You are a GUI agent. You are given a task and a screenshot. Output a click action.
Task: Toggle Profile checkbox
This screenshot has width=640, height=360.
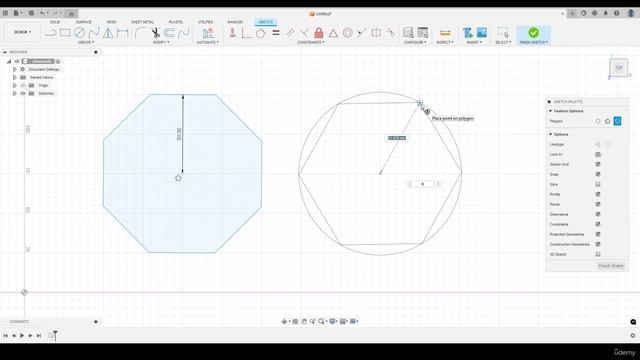tap(598, 194)
